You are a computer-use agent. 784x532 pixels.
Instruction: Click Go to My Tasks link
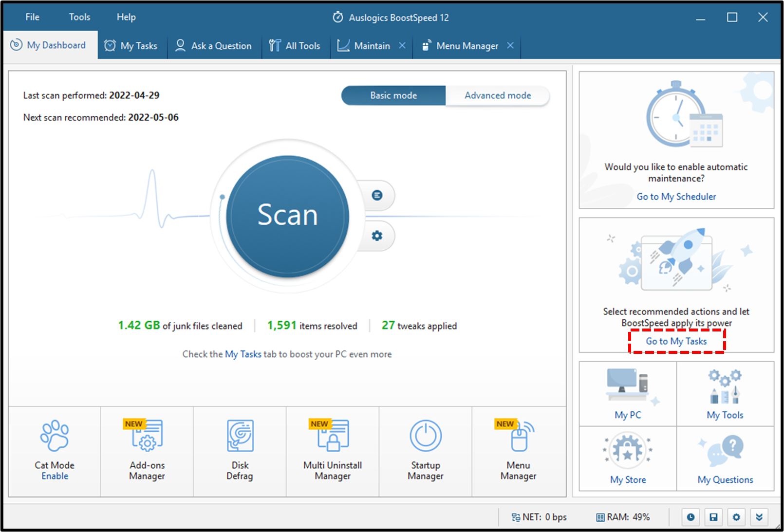click(676, 341)
